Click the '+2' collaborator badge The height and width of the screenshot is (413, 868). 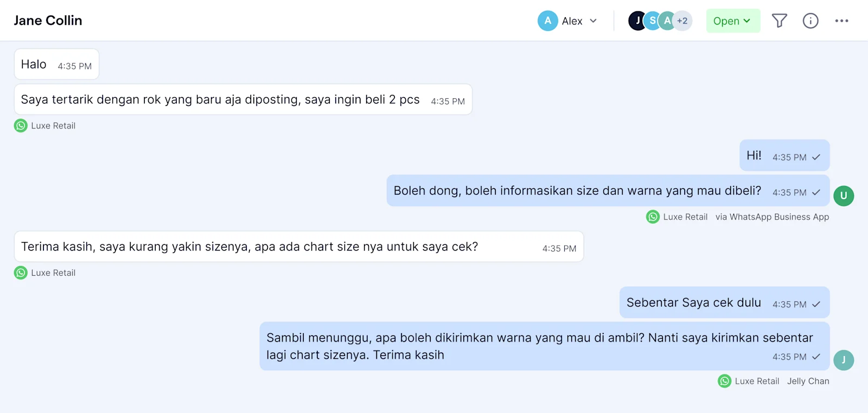tap(682, 21)
